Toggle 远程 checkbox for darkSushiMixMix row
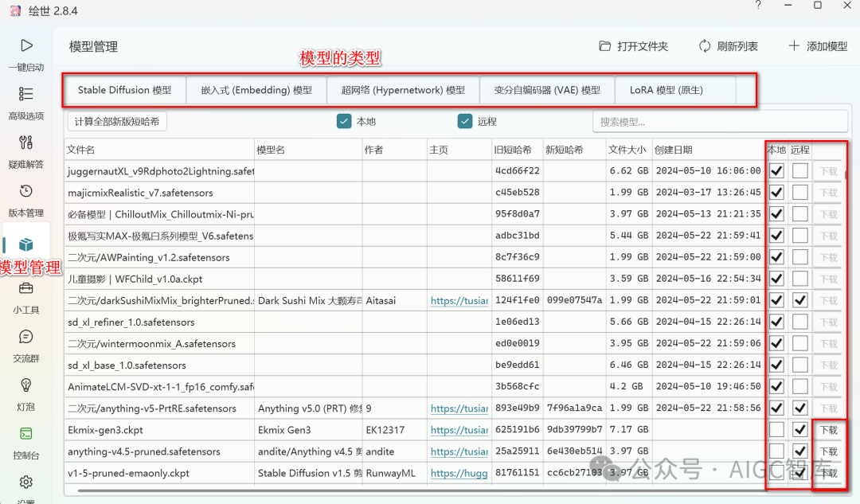860x504 pixels. point(799,300)
